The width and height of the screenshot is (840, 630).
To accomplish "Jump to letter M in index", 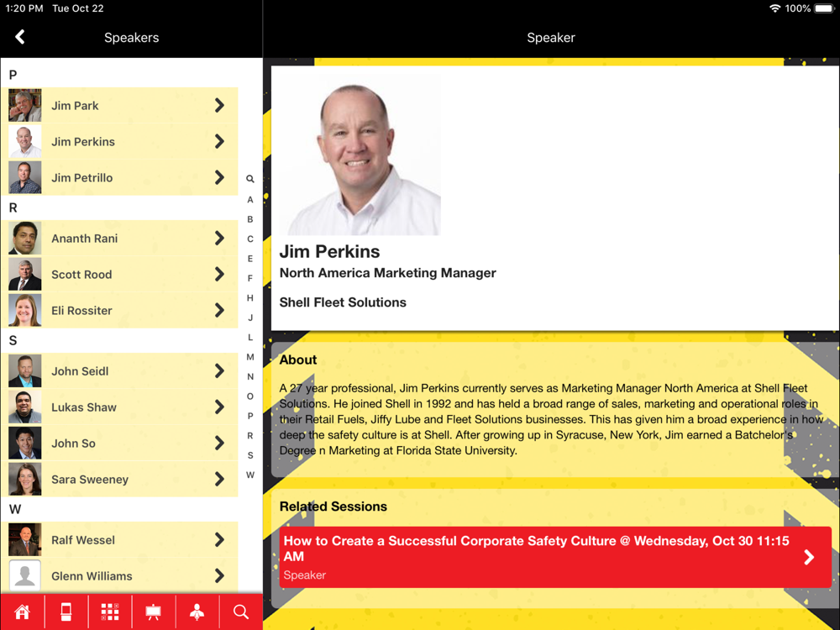I will 250,357.
